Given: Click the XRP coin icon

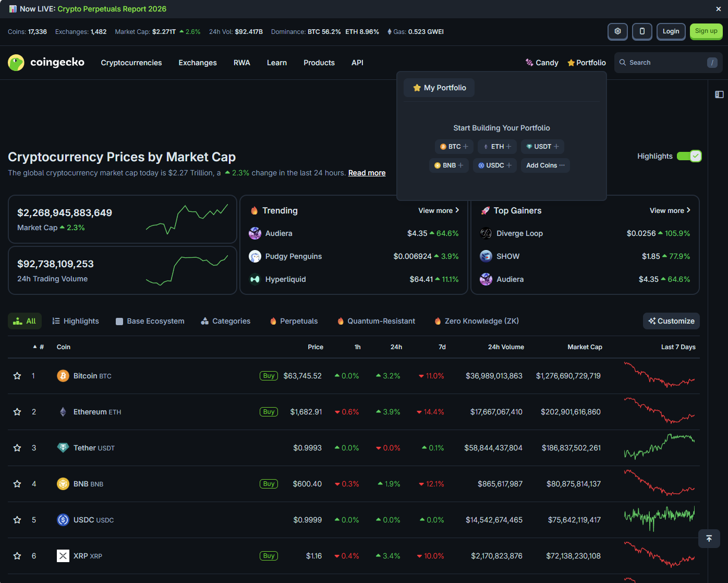Looking at the screenshot, I should point(63,556).
